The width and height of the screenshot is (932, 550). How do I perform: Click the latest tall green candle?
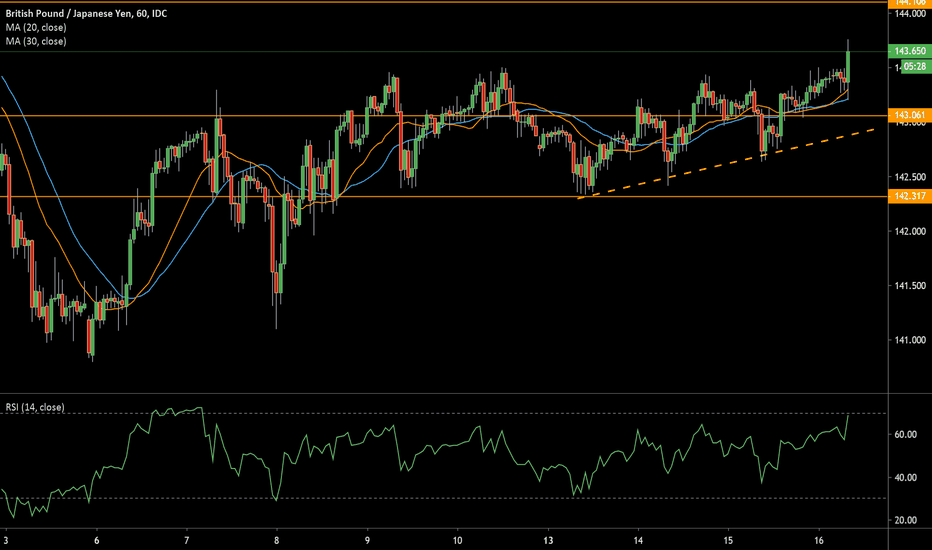[847, 65]
